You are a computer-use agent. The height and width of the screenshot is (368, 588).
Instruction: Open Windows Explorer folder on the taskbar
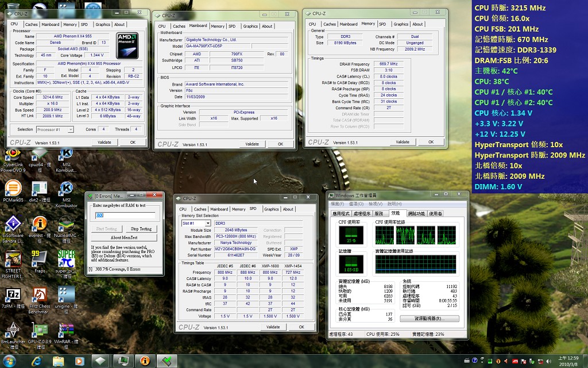coord(58,361)
